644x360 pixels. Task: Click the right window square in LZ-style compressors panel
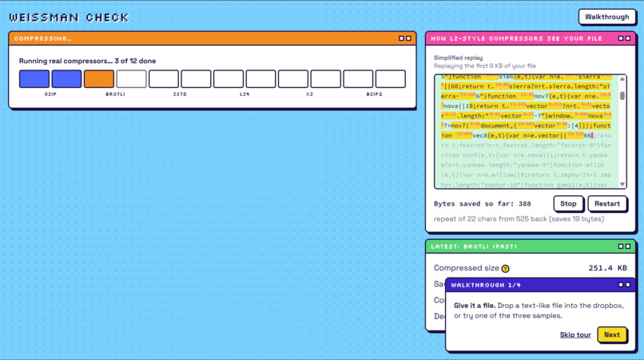pyautogui.click(x=627, y=38)
